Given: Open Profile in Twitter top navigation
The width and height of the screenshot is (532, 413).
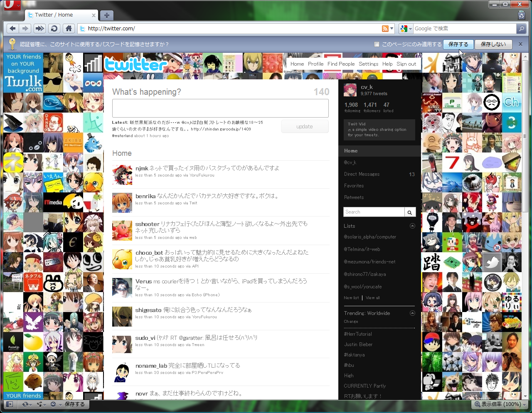Looking at the screenshot, I should pyautogui.click(x=315, y=64).
